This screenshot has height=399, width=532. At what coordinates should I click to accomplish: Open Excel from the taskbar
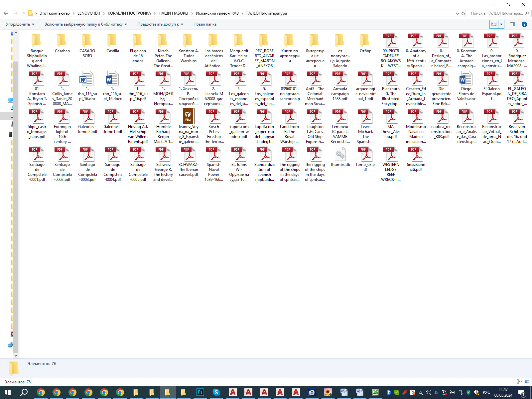pyautogui.click(x=375, y=392)
